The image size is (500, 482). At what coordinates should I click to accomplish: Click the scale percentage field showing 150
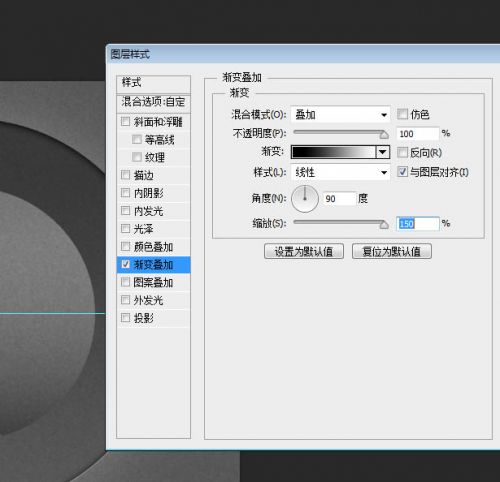click(x=418, y=224)
